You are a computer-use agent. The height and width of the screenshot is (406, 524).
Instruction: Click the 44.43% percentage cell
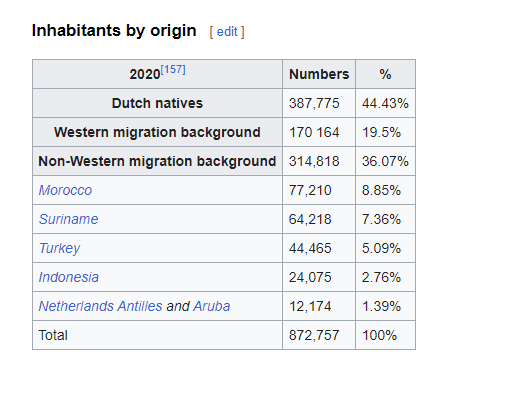(385, 103)
